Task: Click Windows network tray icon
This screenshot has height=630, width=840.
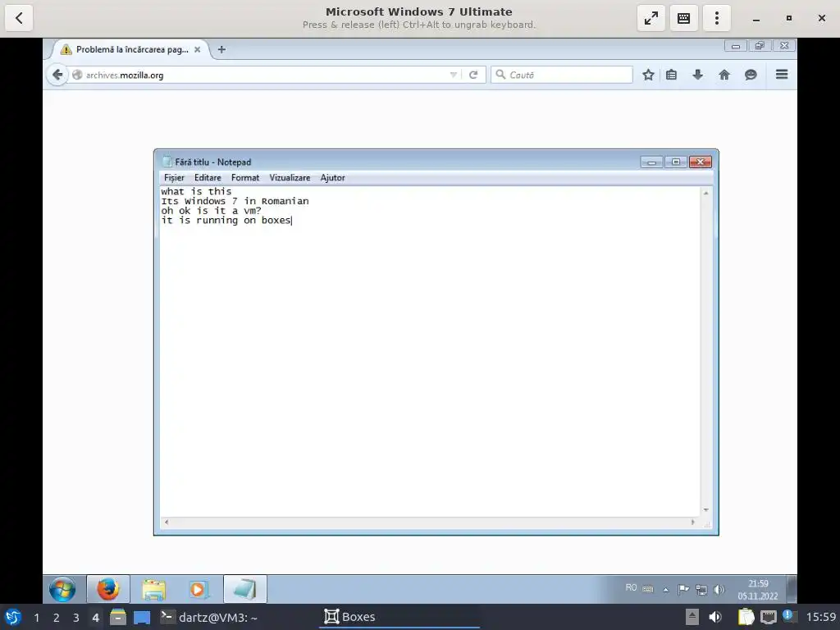Action: (x=701, y=590)
